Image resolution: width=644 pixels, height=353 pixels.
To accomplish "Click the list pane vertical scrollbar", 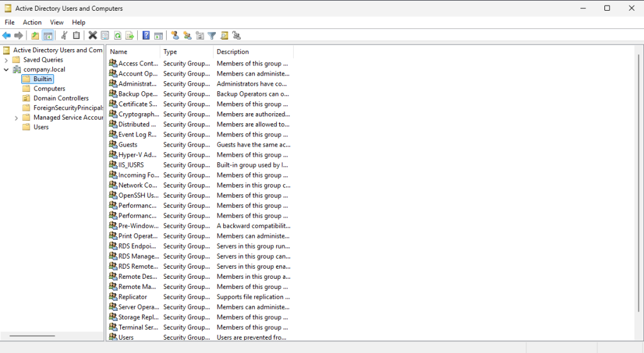I will (x=639, y=183).
